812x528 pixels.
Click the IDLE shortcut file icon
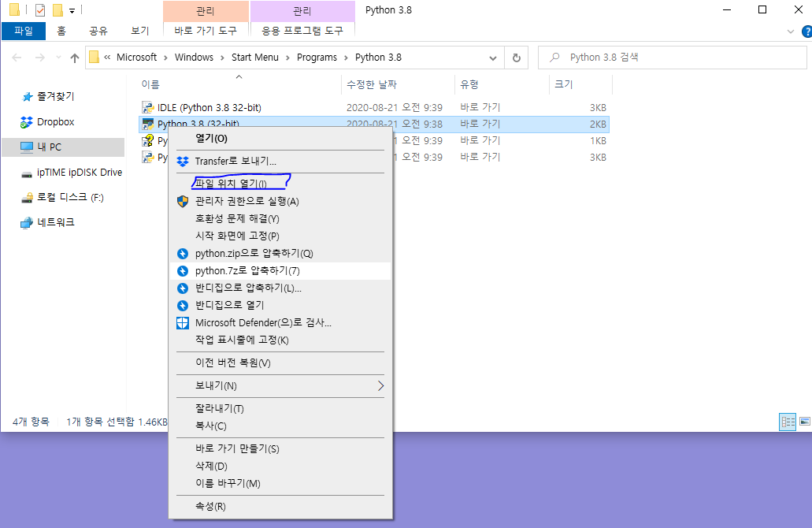pyautogui.click(x=147, y=108)
